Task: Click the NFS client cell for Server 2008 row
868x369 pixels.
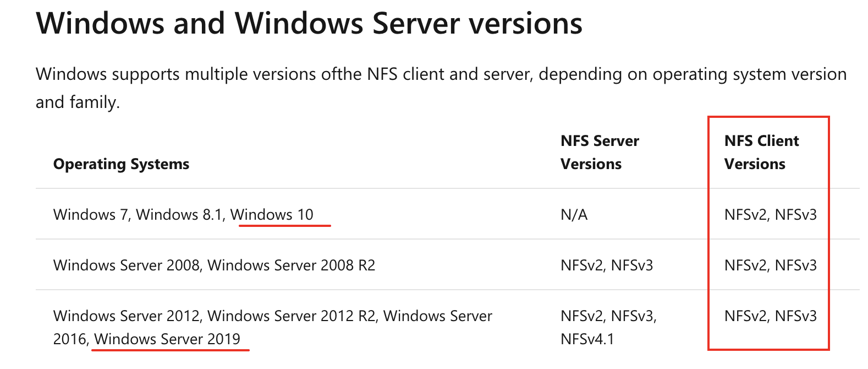Action: click(x=770, y=265)
